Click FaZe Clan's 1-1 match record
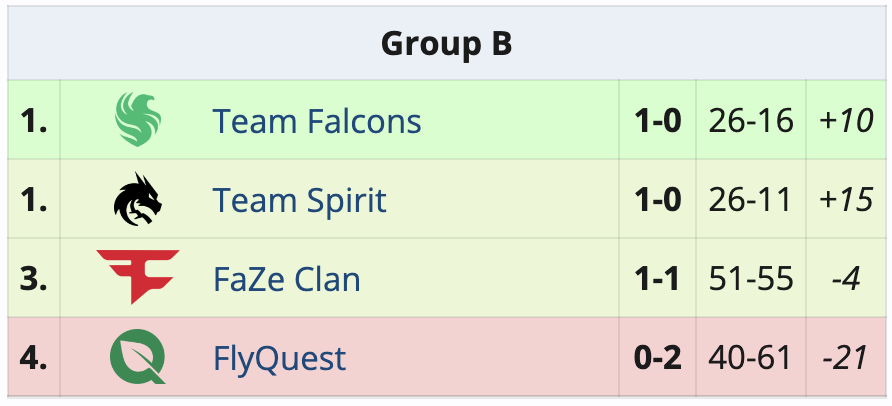Image resolution: width=892 pixels, height=406 pixels. [658, 279]
